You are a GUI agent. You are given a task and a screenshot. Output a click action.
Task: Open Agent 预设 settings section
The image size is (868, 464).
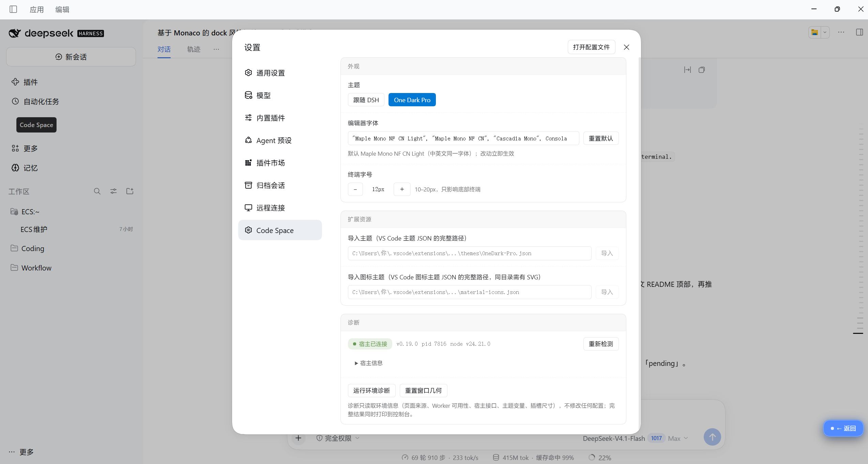280,140
